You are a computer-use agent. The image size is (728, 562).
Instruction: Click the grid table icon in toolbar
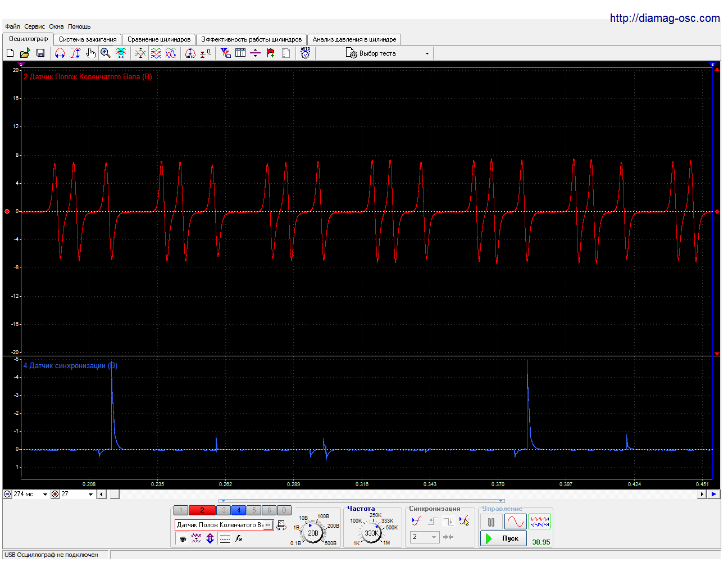coord(240,53)
